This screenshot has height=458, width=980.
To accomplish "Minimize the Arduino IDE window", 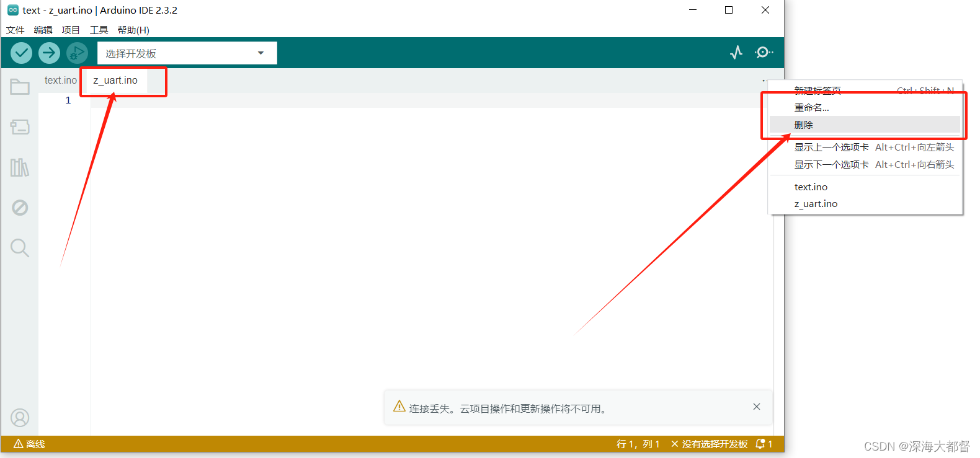I will coord(693,10).
